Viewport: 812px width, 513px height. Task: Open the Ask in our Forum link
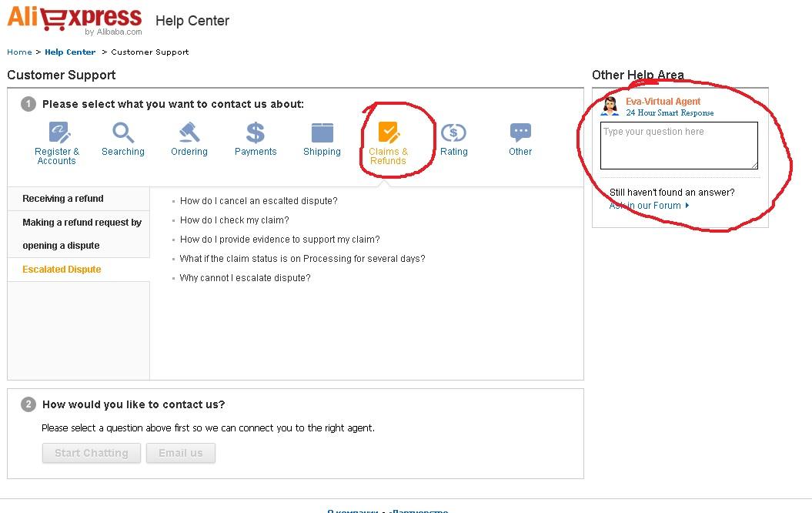(645, 206)
